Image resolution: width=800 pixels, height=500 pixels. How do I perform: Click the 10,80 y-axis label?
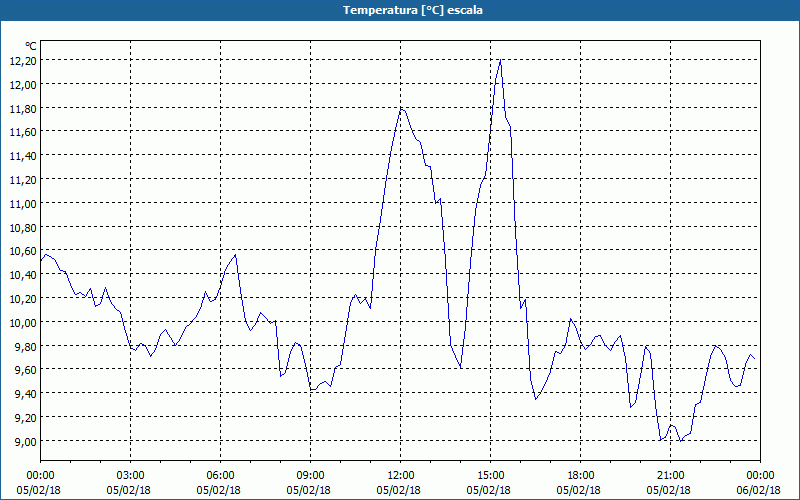tap(23, 228)
